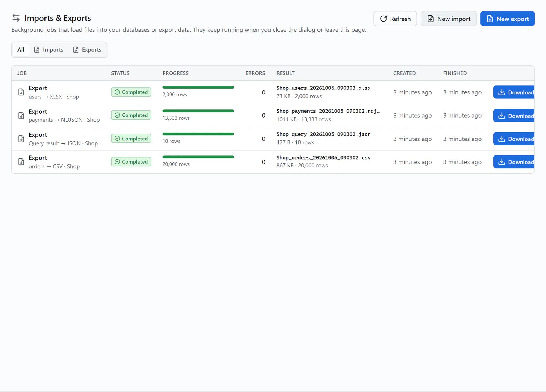
Task: Start a New import job
Action: [449, 19]
